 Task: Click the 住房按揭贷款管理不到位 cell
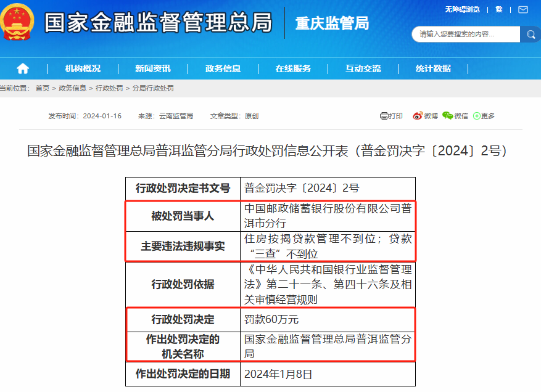tap(328, 246)
